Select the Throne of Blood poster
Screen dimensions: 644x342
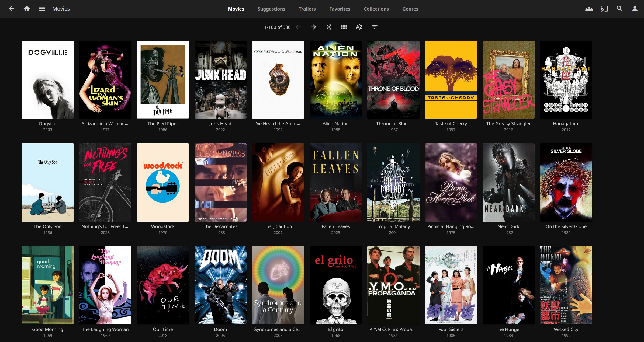point(393,80)
